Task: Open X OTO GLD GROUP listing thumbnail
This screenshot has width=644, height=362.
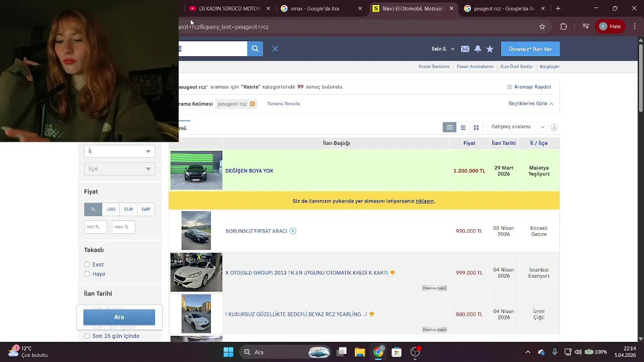Action: (x=196, y=272)
